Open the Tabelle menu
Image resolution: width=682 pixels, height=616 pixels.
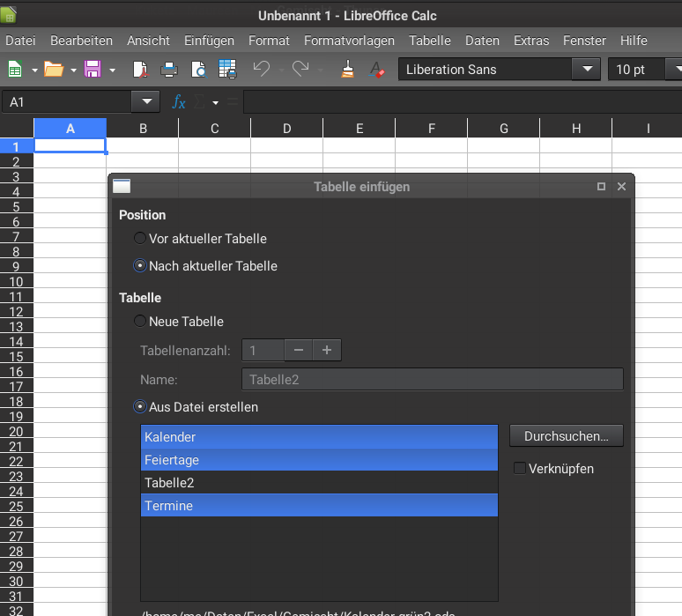(430, 41)
